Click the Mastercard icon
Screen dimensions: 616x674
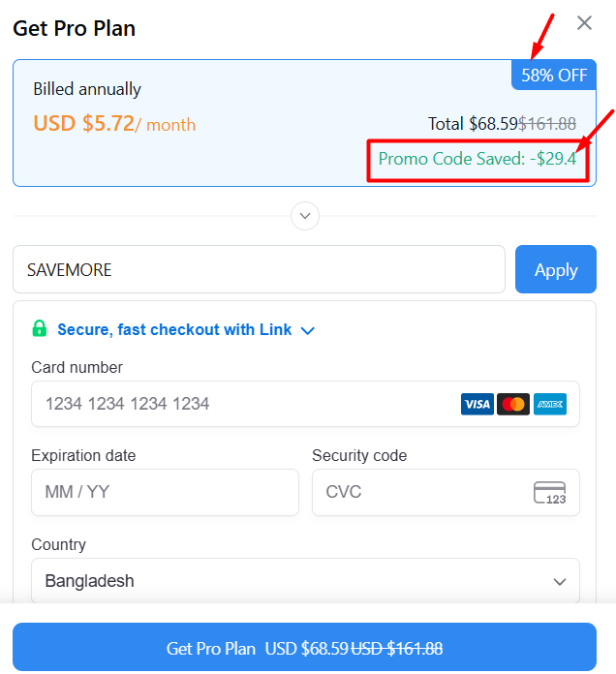pyautogui.click(x=513, y=404)
